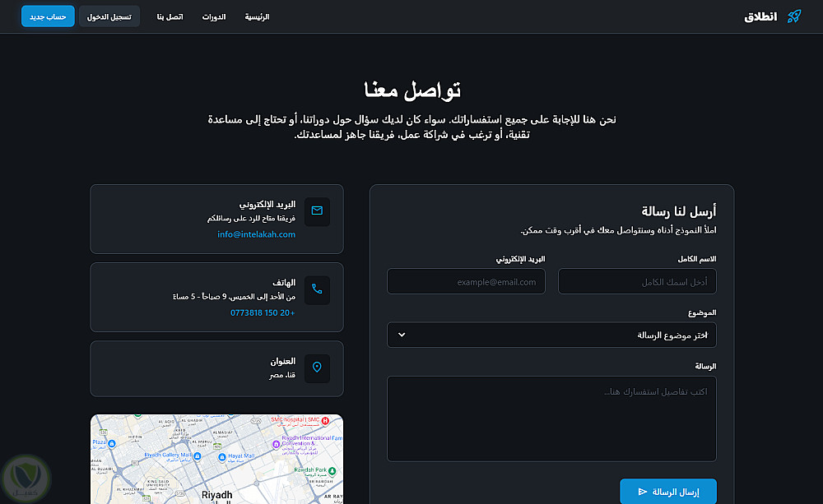Click the phone number link
823x504 pixels.
pyautogui.click(x=263, y=312)
